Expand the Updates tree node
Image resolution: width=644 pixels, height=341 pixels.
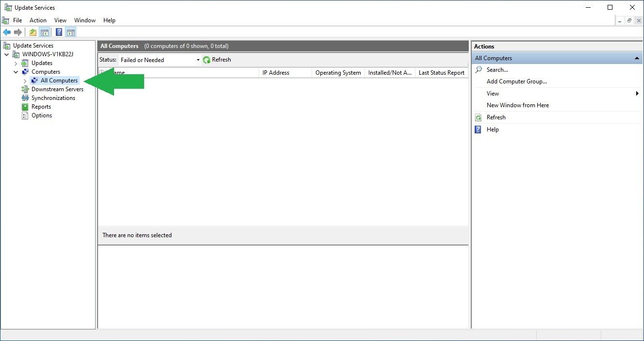[16, 63]
